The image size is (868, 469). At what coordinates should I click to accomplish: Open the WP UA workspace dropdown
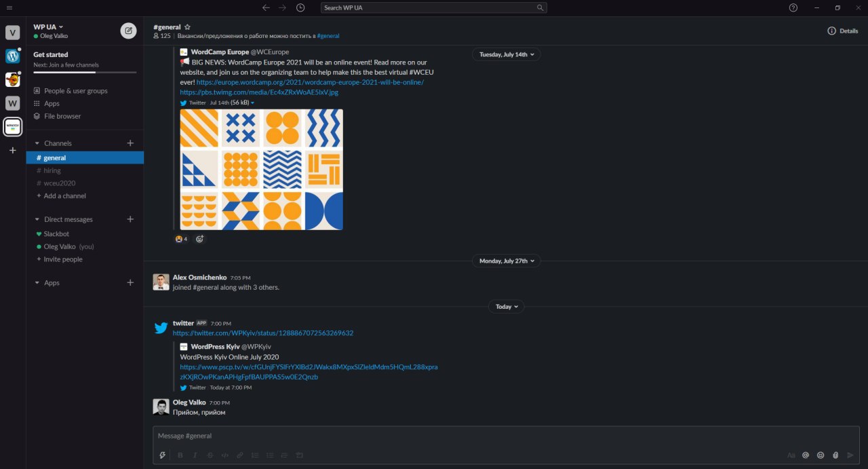[48, 27]
